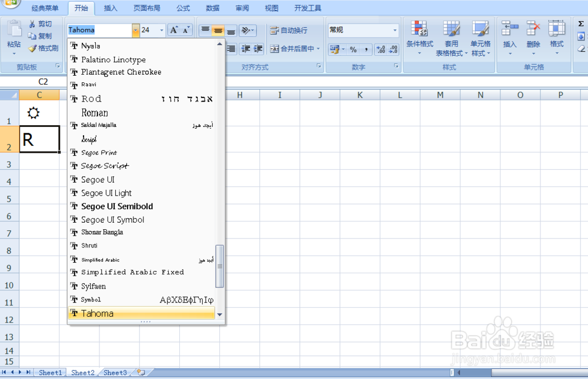Click inside the Tahoma font name field

click(x=99, y=30)
